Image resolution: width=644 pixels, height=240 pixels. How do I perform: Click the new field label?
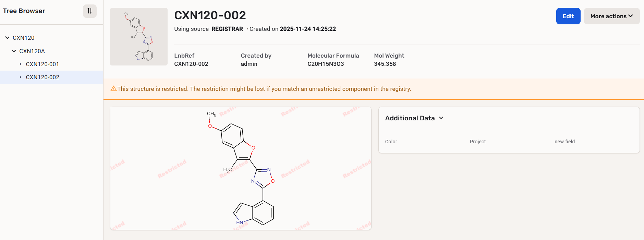564,142
